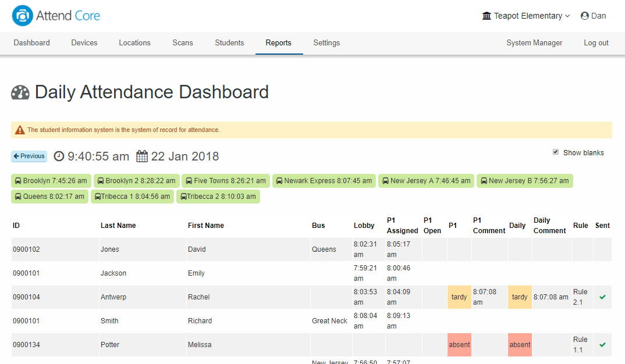Click the P1 Assigned column header
This screenshot has height=364, width=625.
pyautogui.click(x=402, y=226)
